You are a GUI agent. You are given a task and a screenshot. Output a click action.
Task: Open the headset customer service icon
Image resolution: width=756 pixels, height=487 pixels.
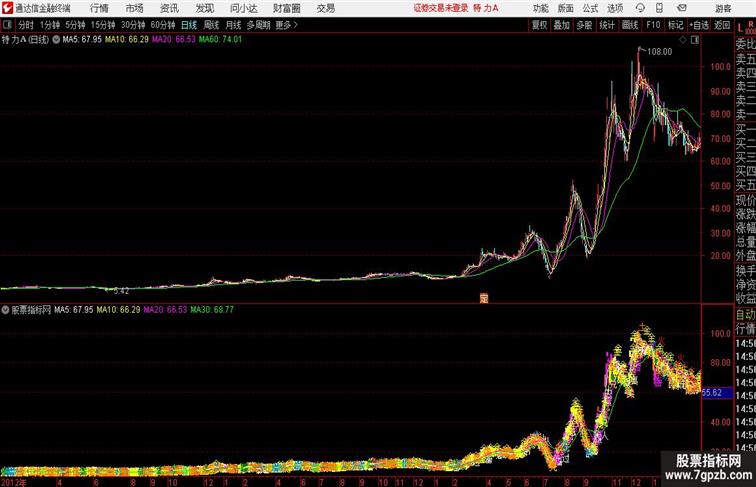[x=640, y=8]
